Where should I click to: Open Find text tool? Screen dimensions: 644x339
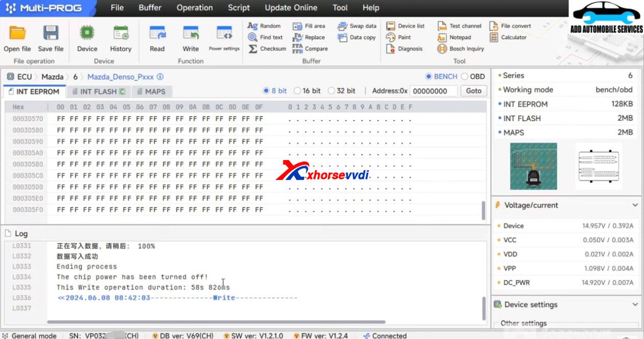point(266,37)
